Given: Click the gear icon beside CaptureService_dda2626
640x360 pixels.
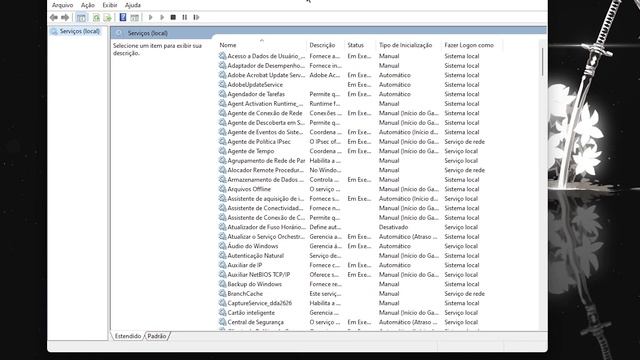Looking at the screenshot, I should (222, 303).
